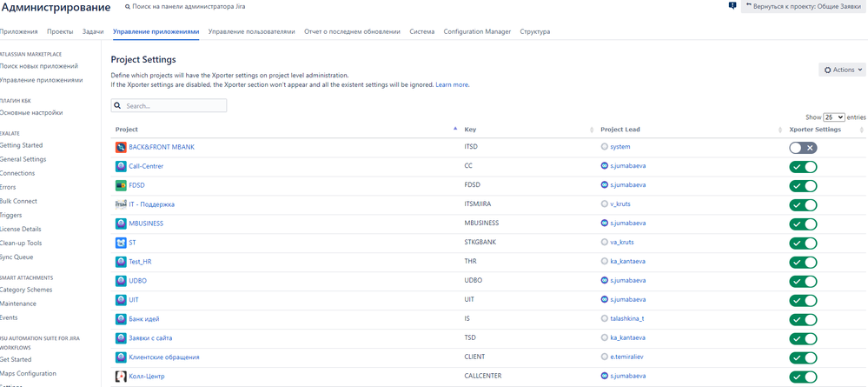Click the Банк идей project avatar icon
868x387 pixels.
coord(121,319)
